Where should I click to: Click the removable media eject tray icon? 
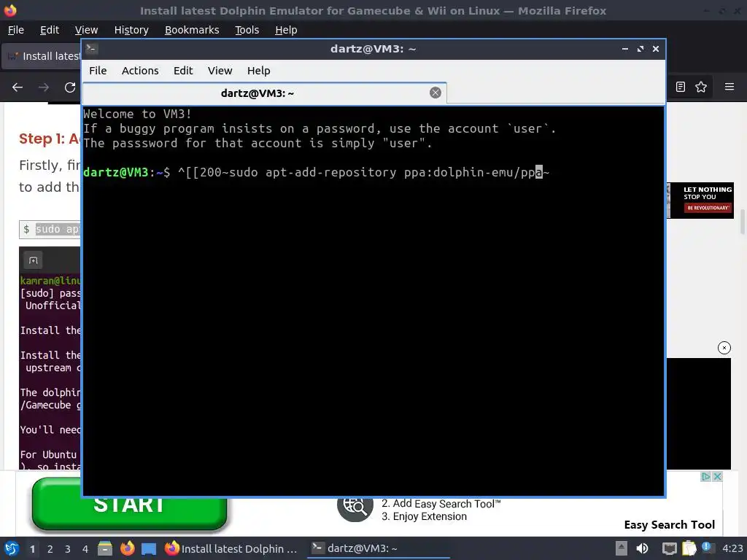pos(622,548)
